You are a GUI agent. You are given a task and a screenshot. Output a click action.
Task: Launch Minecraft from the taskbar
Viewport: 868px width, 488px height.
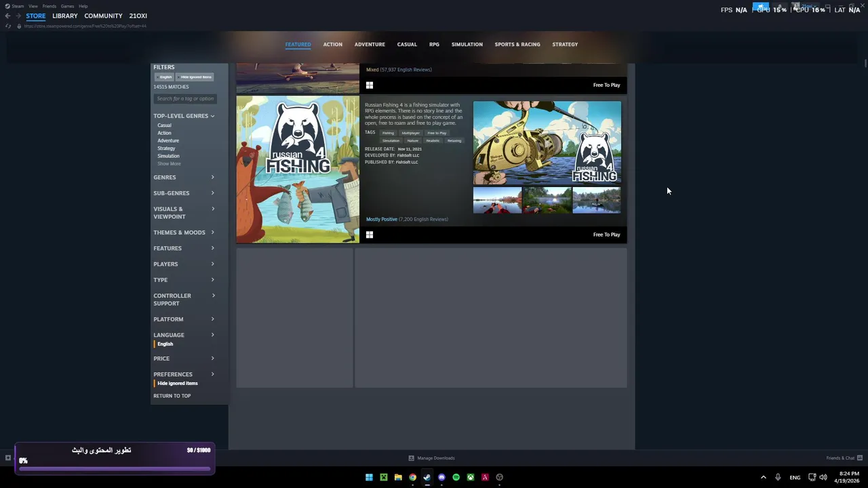click(x=384, y=477)
